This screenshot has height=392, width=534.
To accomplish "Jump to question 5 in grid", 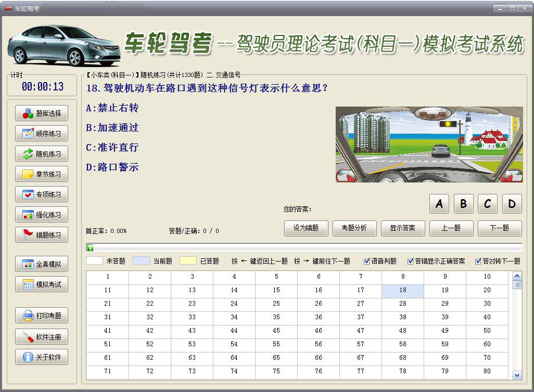I will tap(276, 277).
